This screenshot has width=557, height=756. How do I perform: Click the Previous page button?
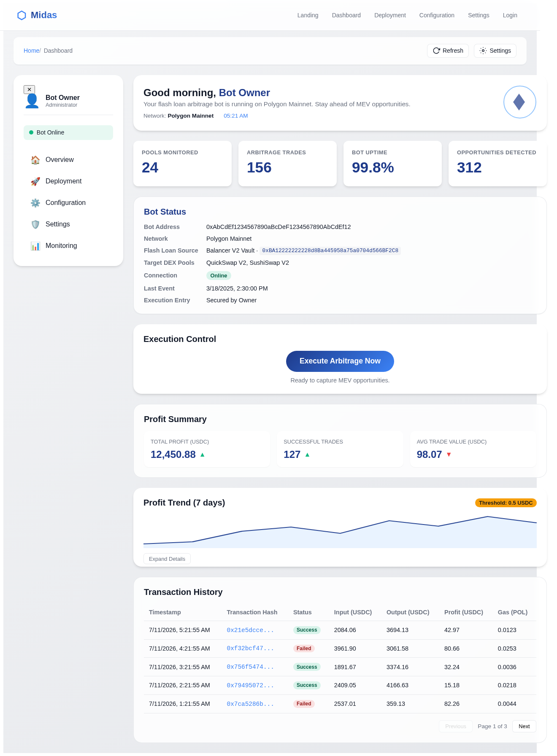456,726
